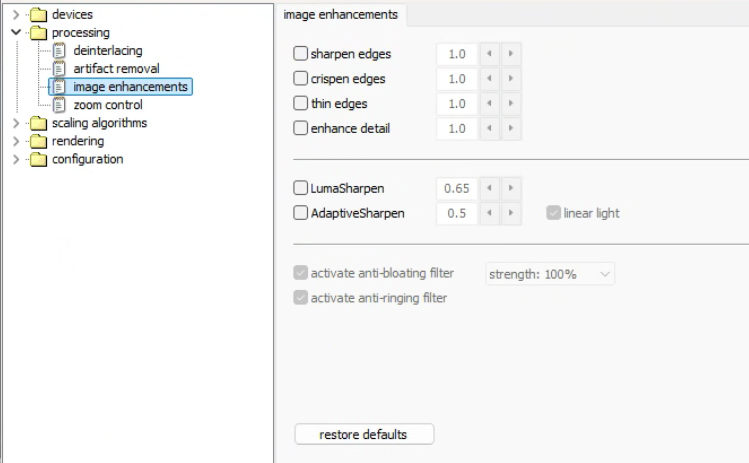Click the zoom control page icon
The width and height of the screenshot is (749, 463).
(x=60, y=105)
